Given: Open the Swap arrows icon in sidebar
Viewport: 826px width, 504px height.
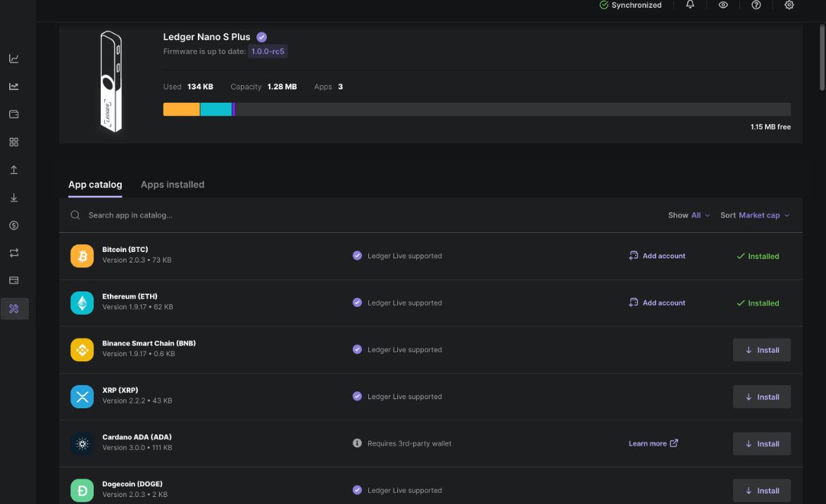Looking at the screenshot, I should click(13, 253).
